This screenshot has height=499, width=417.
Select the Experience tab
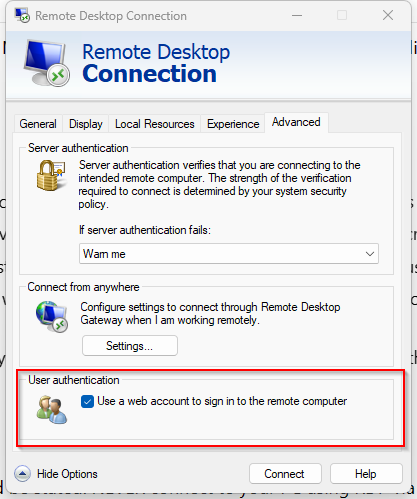tap(233, 124)
